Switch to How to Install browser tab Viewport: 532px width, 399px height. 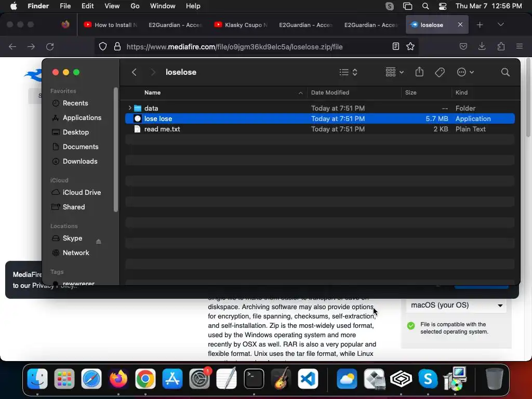(x=111, y=25)
